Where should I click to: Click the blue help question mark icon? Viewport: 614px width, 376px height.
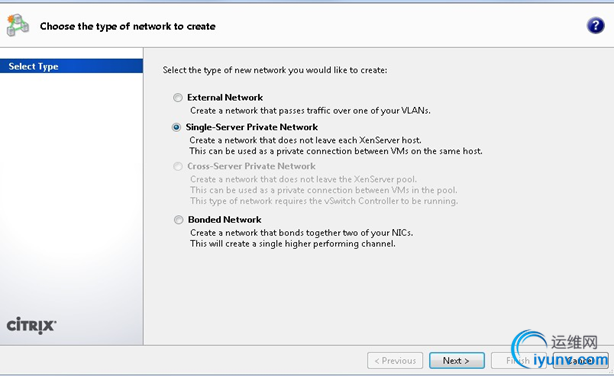click(595, 26)
